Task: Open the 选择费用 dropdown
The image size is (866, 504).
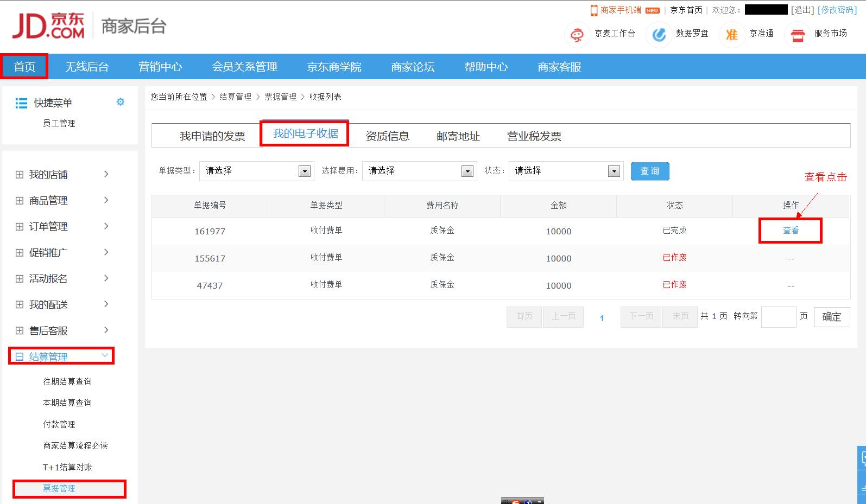Action: 420,171
